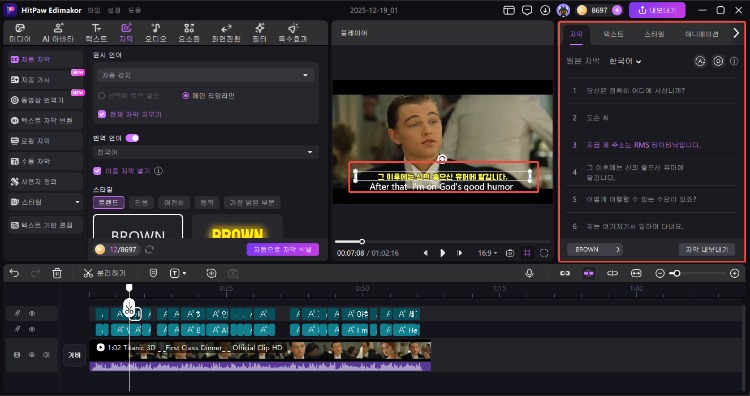
Task: Switch to the 애니메이션 tab in right panel
Action: 702,34
